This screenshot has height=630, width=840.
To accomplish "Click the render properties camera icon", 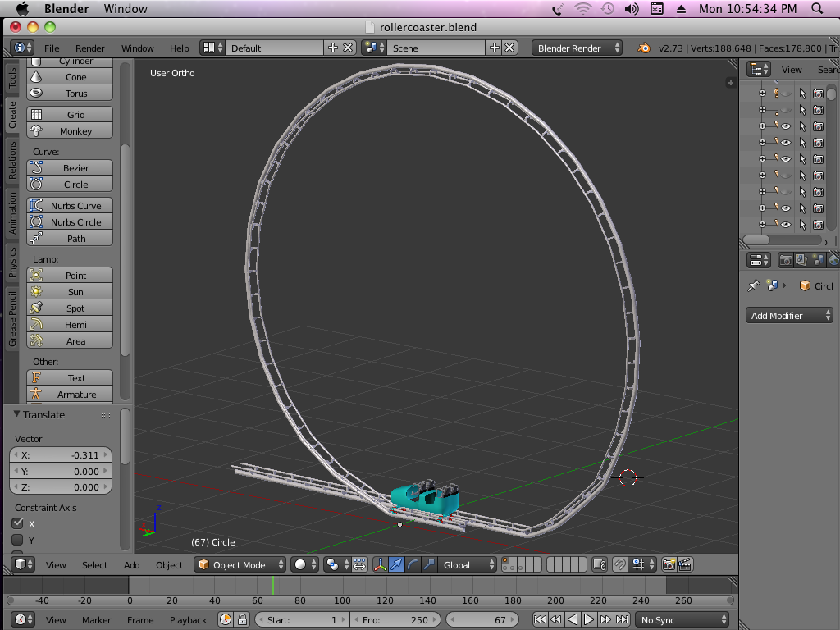I will point(786,260).
